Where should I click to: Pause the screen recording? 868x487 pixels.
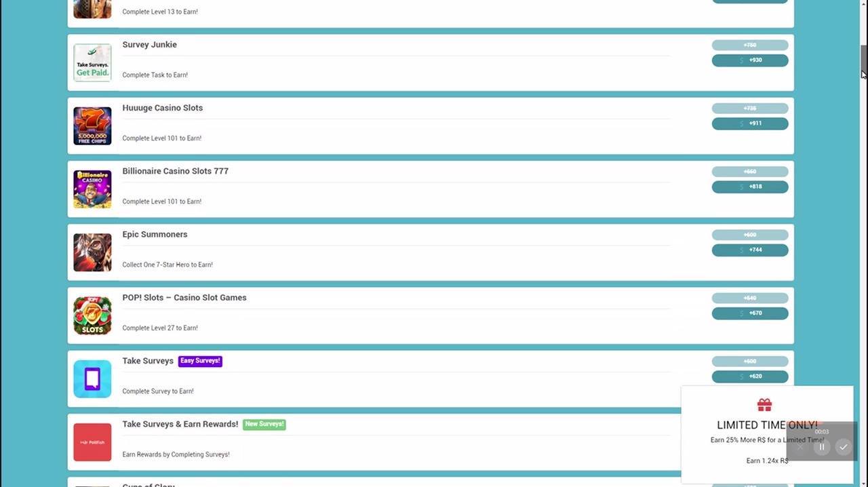pos(822,447)
